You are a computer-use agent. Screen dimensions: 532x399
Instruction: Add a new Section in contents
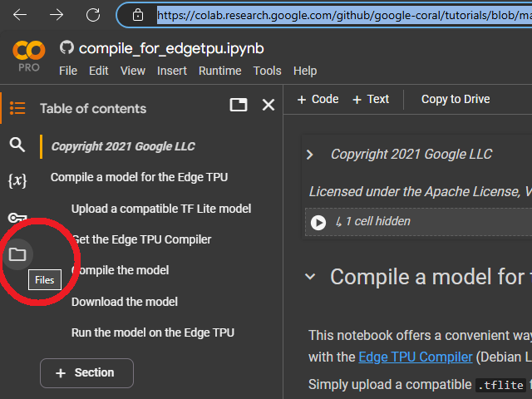coord(86,373)
